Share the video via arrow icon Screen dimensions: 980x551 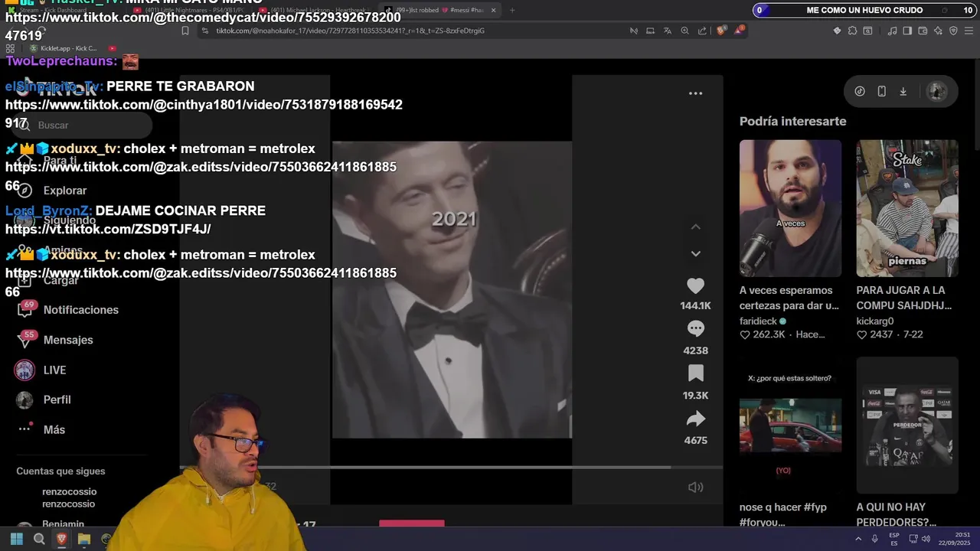695,419
